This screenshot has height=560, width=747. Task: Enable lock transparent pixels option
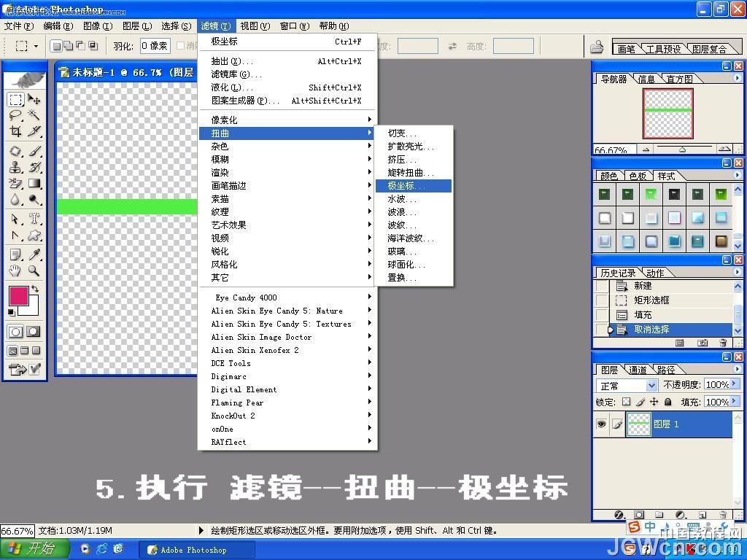click(627, 402)
